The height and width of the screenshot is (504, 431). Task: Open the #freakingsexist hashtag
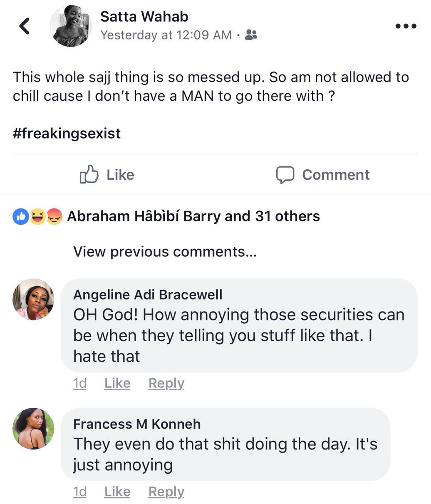(x=67, y=134)
